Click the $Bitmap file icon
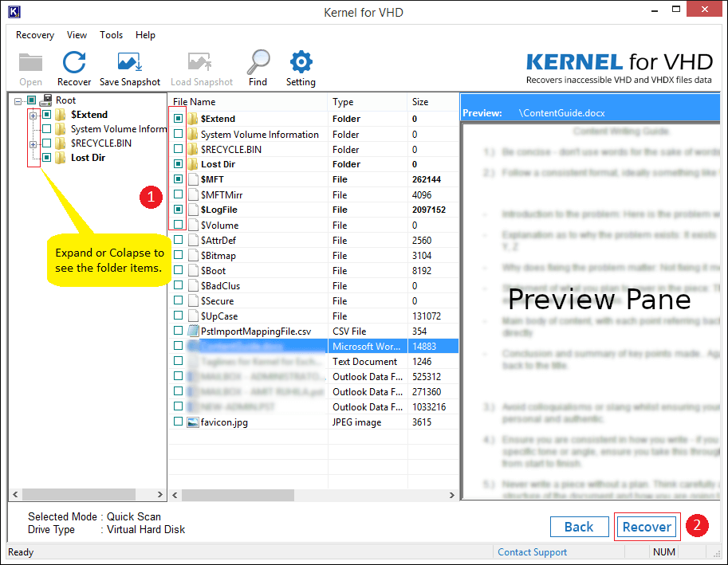This screenshot has height=565, width=728. click(193, 256)
